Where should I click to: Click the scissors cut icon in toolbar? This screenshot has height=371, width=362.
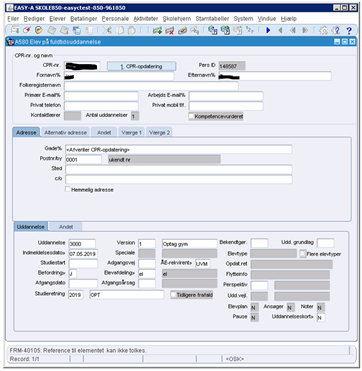pyautogui.click(x=107, y=31)
